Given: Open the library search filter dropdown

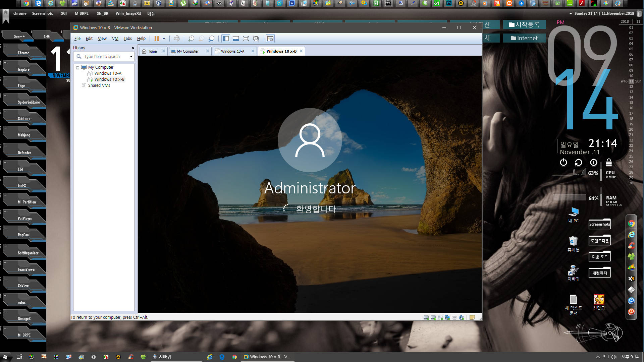Looking at the screenshot, I should coord(131,57).
